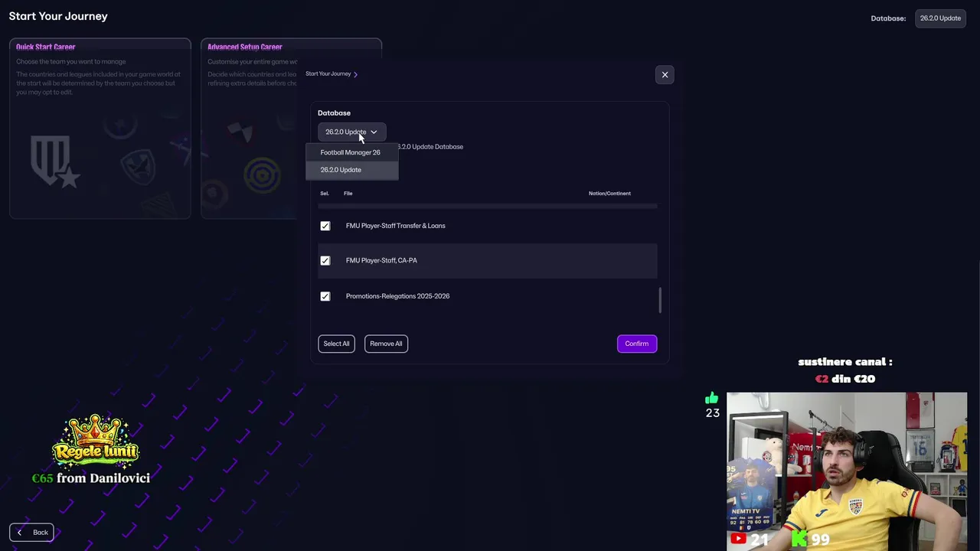Click the FMU Player-Staff, CA-PA file name
This screenshot has width=980, height=551.
coord(381,261)
